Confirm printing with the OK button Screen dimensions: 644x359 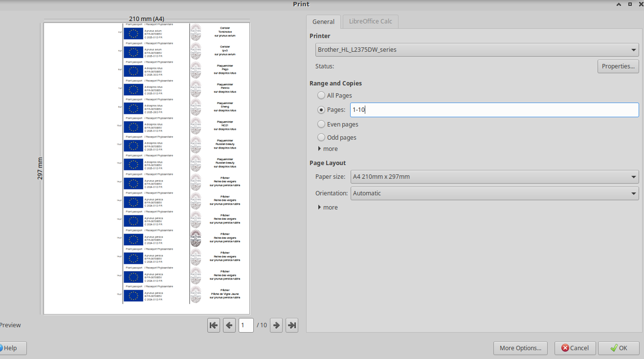tap(618, 348)
